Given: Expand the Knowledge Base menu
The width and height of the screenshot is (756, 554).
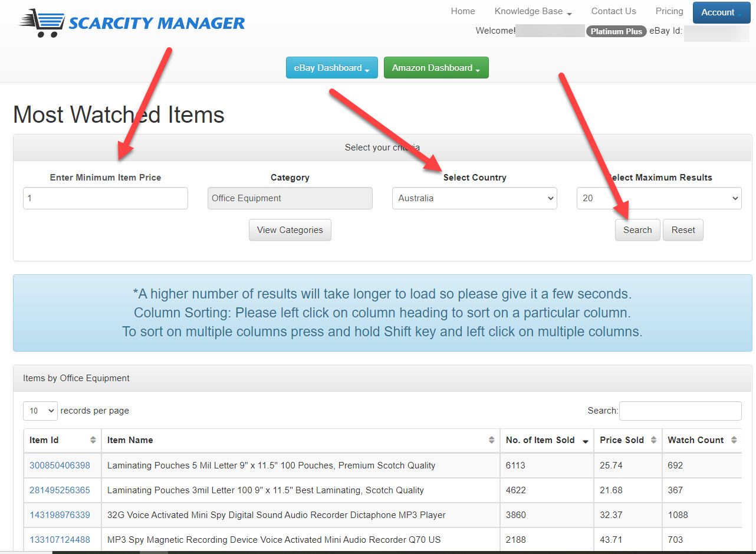Looking at the screenshot, I should pyautogui.click(x=533, y=11).
